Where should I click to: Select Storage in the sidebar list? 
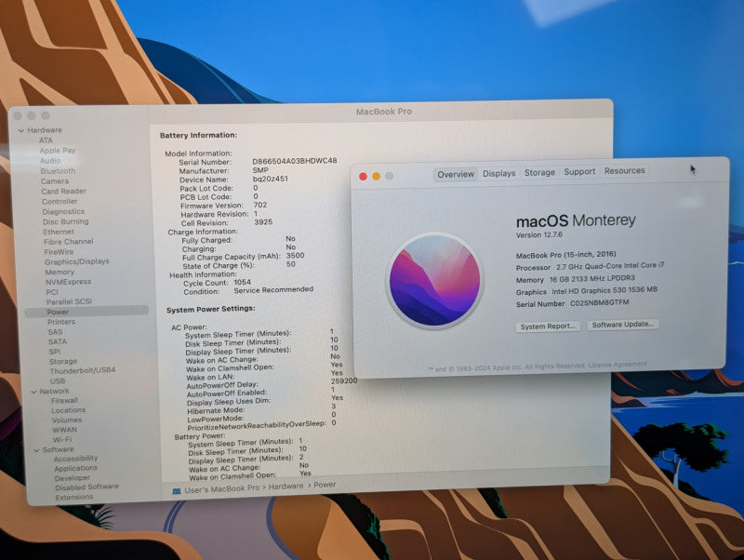pos(63,362)
